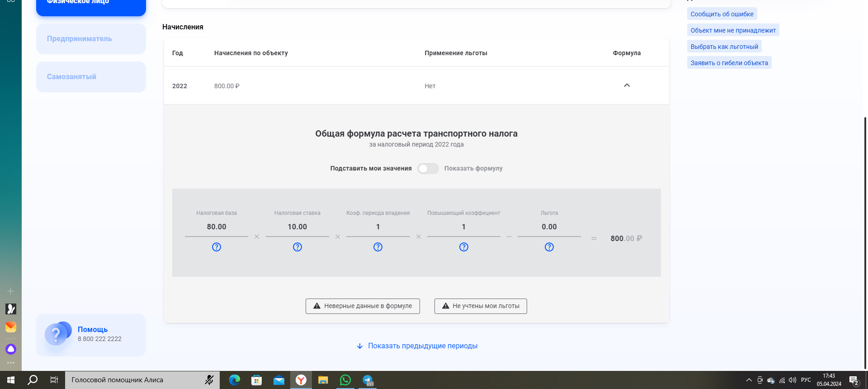
Task: Click Сообщить об ошибке link
Action: (722, 14)
